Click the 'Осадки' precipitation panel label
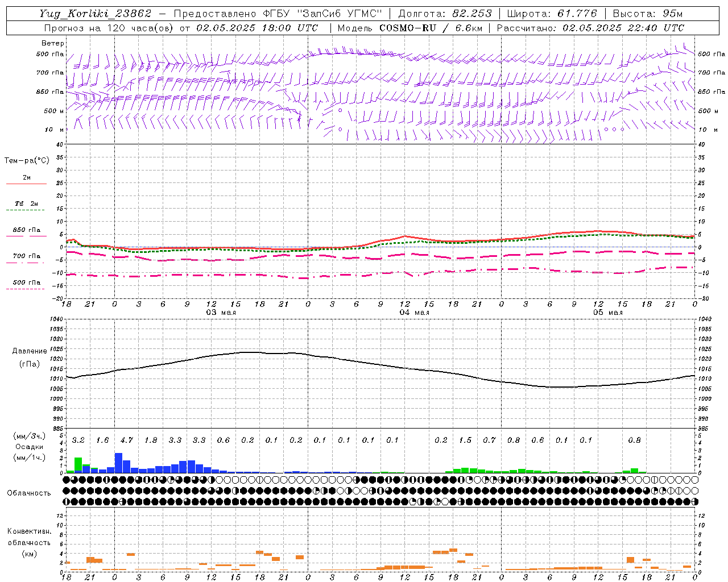Image resolution: width=728 pixels, height=582 pixels. [29, 447]
